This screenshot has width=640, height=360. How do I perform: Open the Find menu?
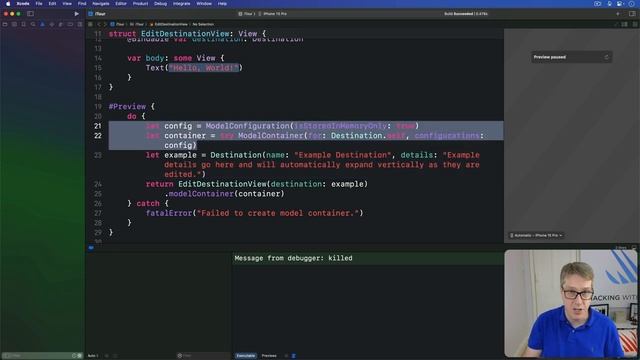tap(82, 4)
